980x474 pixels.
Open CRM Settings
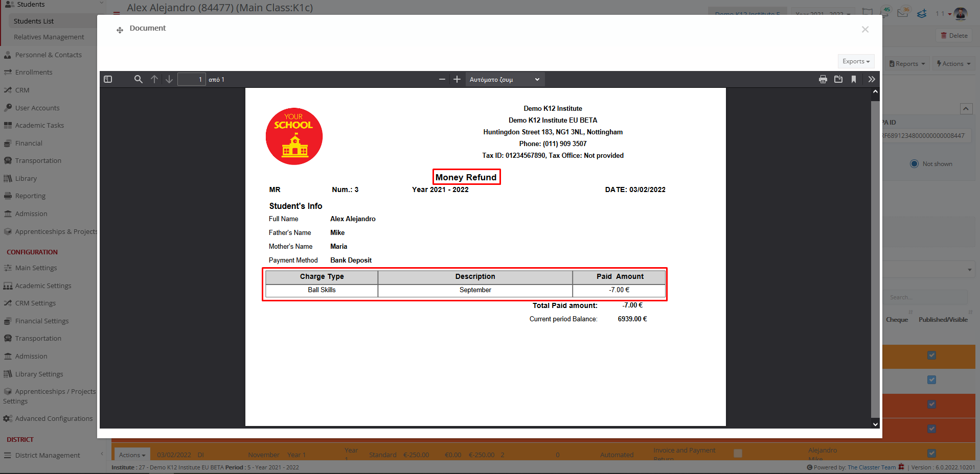tap(35, 303)
